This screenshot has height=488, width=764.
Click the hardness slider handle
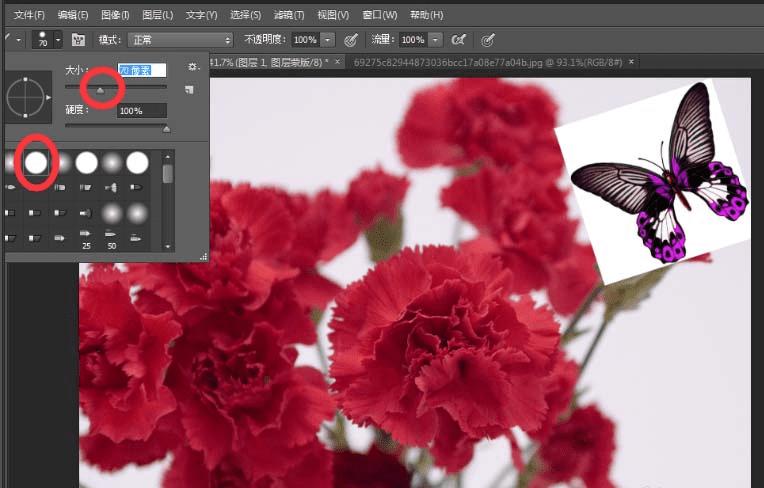tap(166, 128)
